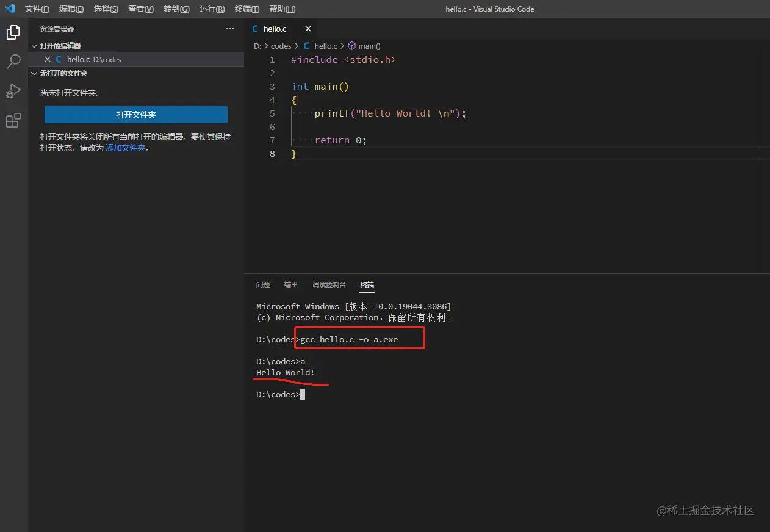
Task: Click the main() breadcrumb segment
Action: coord(369,46)
